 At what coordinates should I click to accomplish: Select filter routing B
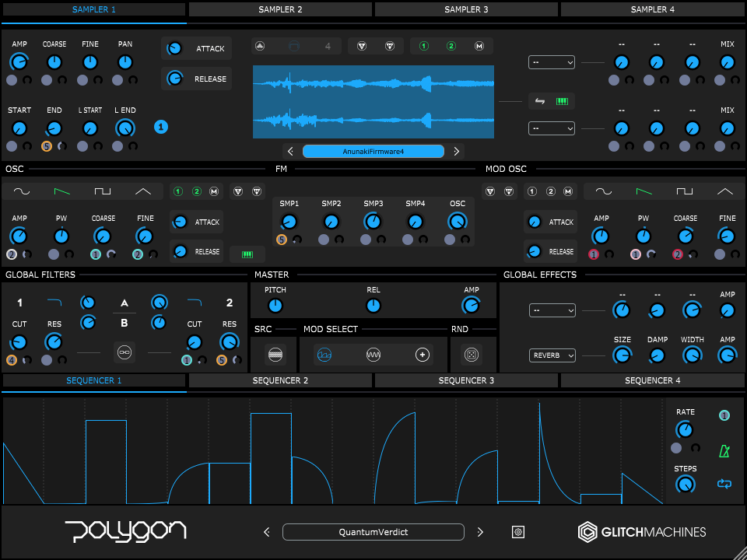click(x=124, y=323)
